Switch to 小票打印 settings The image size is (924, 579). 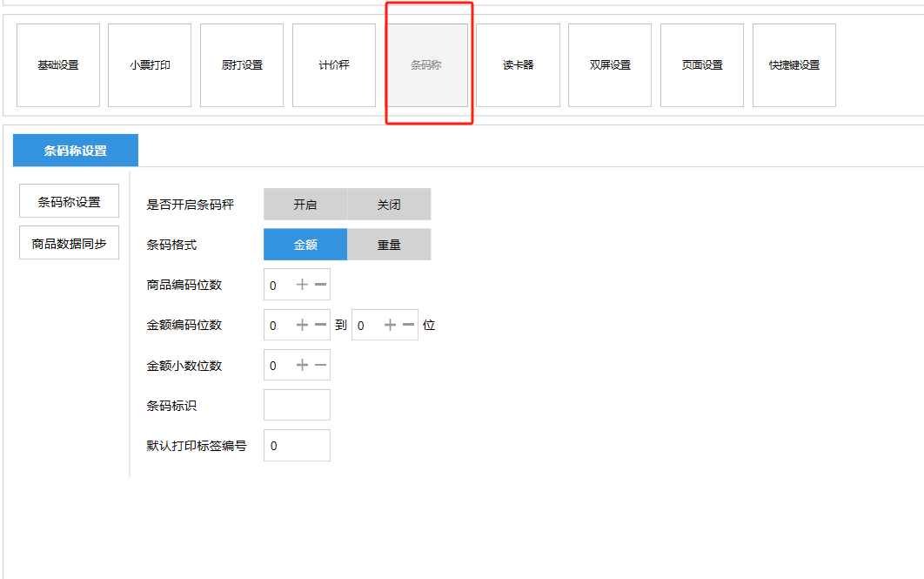150,65
